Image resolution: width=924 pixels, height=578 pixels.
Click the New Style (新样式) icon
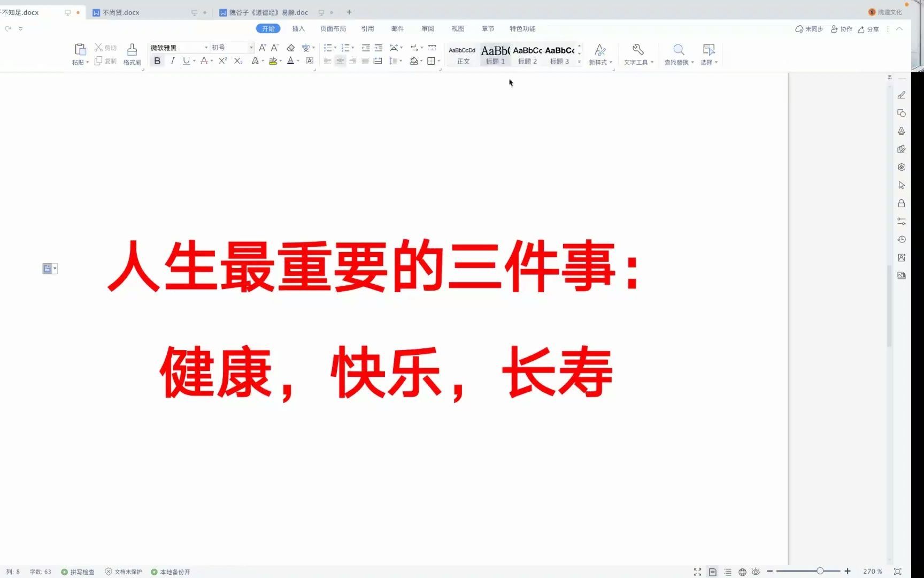coord(600,50)
